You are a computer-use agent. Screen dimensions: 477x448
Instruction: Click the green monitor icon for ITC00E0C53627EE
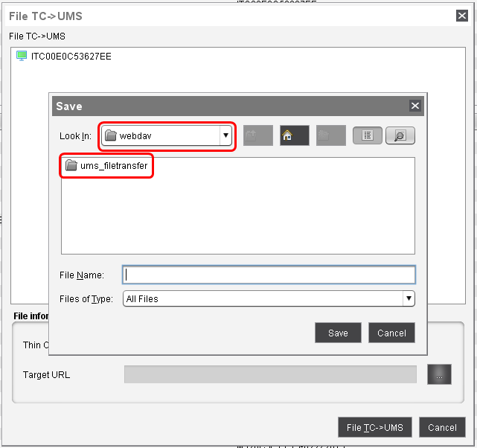(22, 56)
